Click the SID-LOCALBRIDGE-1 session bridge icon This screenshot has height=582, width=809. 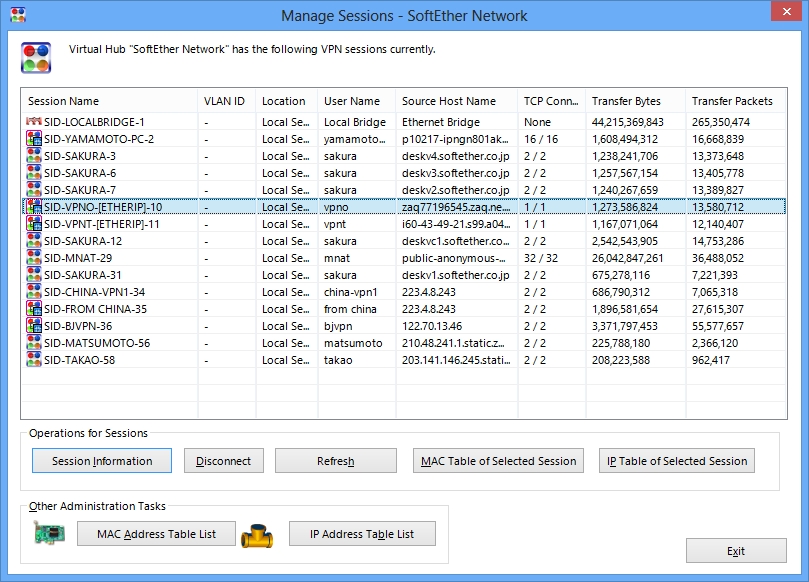click(x=34, y=122)
